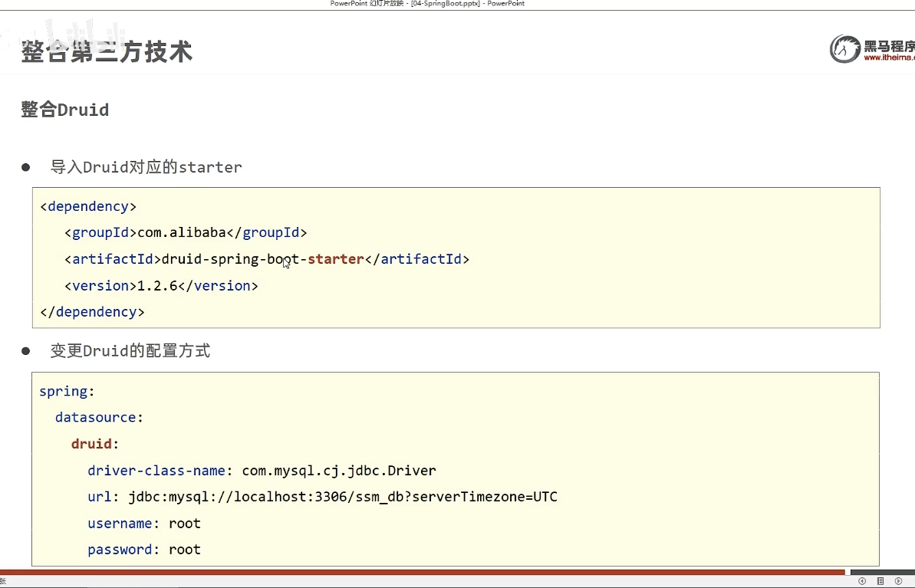
Task: Click the password key
Action: [120, 550]
